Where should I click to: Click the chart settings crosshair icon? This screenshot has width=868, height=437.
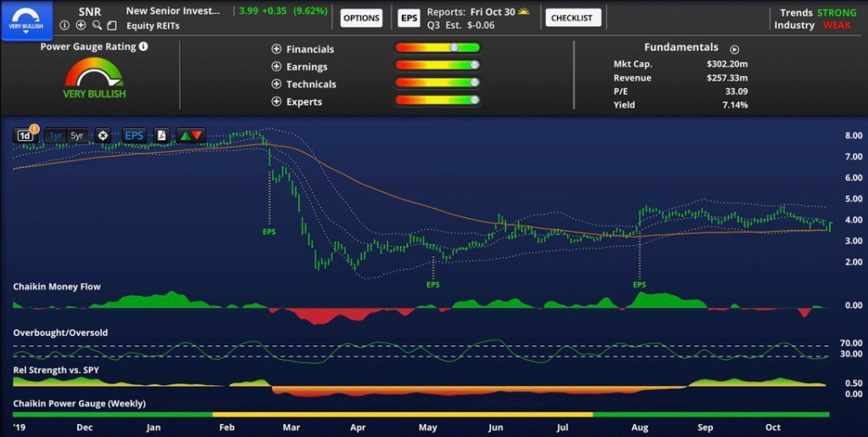click(103, 136)
